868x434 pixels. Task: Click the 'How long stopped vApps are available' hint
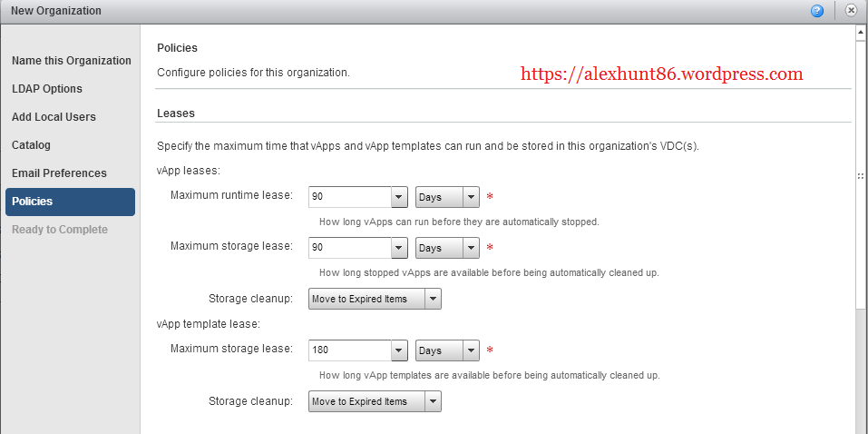pyautogui.click(x=489, y=273)
